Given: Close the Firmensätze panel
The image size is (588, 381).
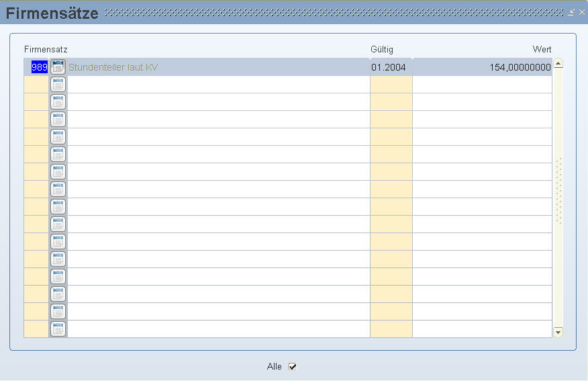Looking at the screenshot, I should (x=582, y=12).
